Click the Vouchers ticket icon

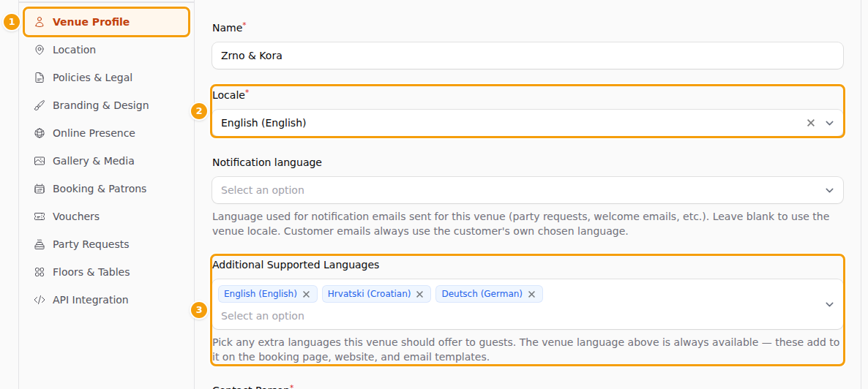[40, 216]
